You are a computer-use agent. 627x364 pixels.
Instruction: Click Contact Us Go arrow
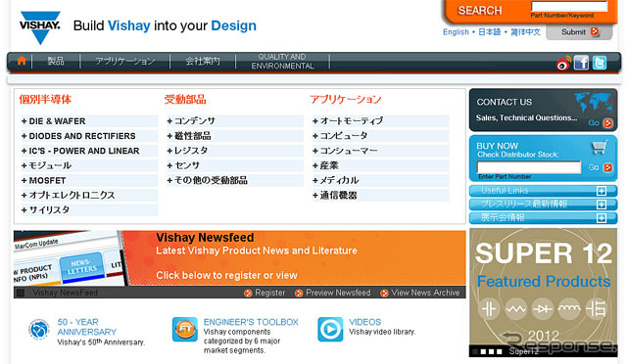(x=607, y=123)
